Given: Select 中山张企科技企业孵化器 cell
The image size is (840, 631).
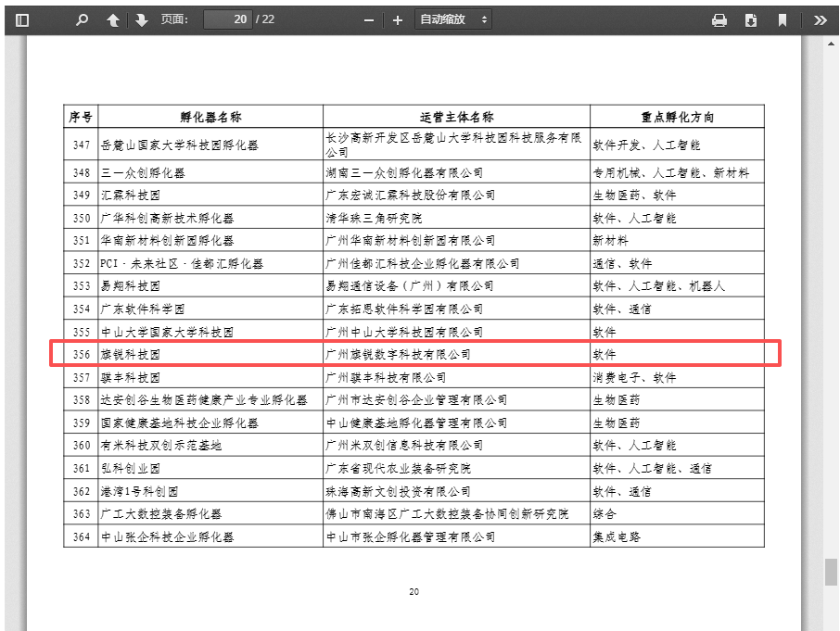Looking at the screenshot, I should pyautogui.click(x=210, y=536).
